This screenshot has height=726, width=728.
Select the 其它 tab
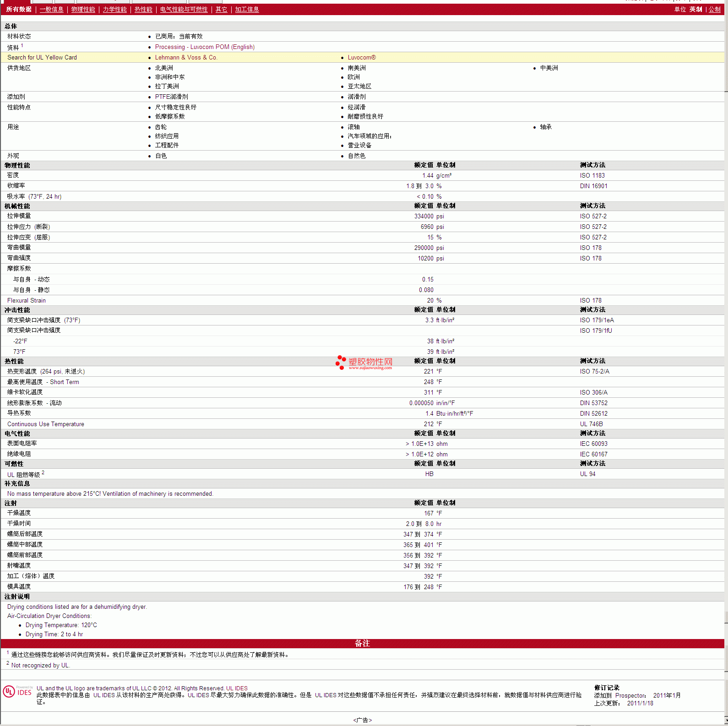point(221,10)
